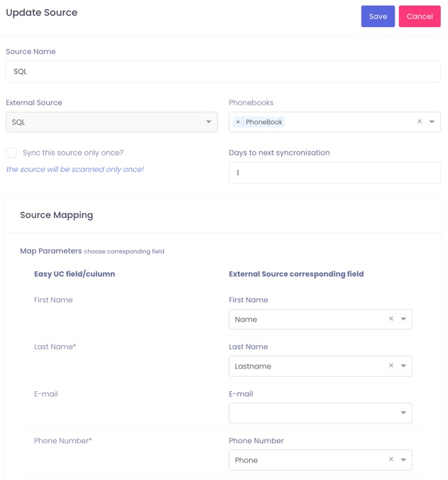The image size is (448, 480).
Task: Click the Sync this source only once label
Action: pos(73,153)
